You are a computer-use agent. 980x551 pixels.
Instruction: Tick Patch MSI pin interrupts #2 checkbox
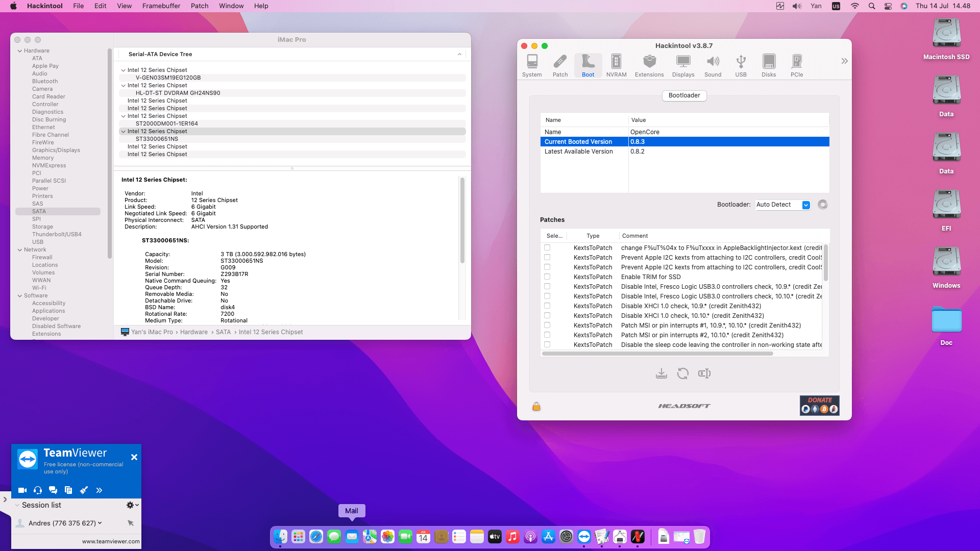(x=547, y=335)
